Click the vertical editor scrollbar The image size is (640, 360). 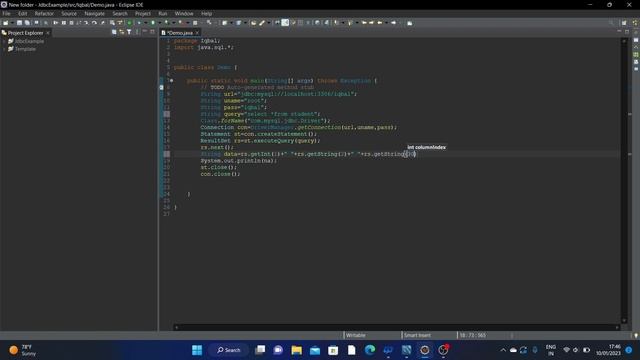(x=624, y=180)
